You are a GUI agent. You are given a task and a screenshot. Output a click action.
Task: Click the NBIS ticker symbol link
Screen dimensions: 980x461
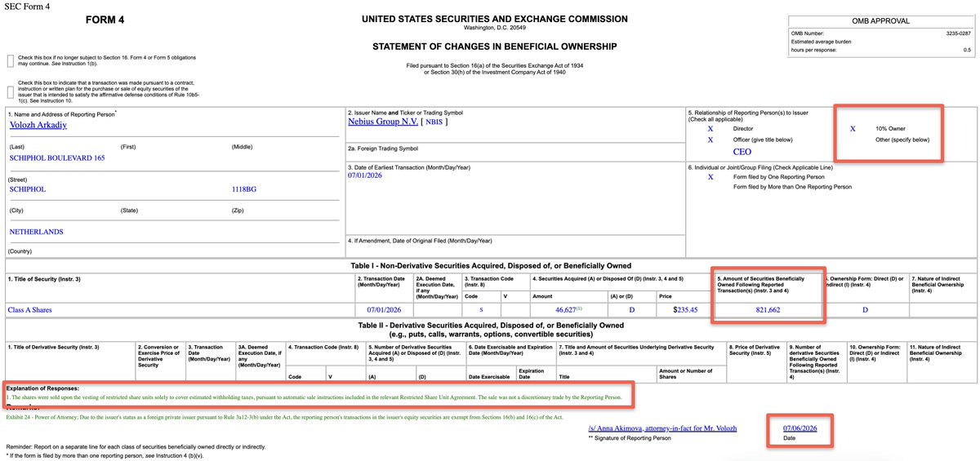[435, 122]
